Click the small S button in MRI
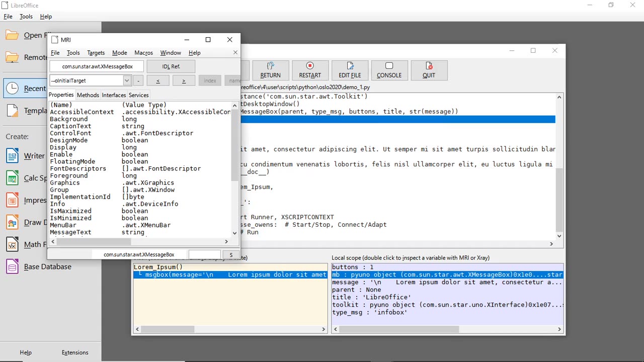 231,255
